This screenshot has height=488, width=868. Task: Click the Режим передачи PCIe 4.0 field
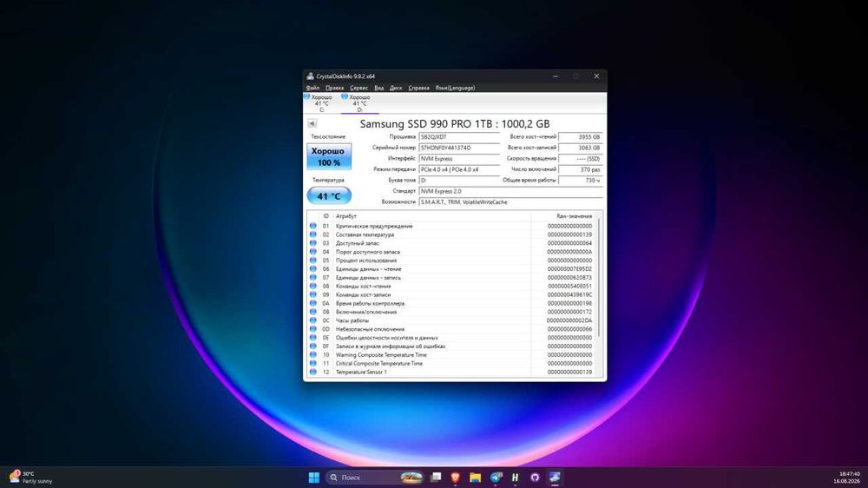pyautogui.click(x=459, y=169)
